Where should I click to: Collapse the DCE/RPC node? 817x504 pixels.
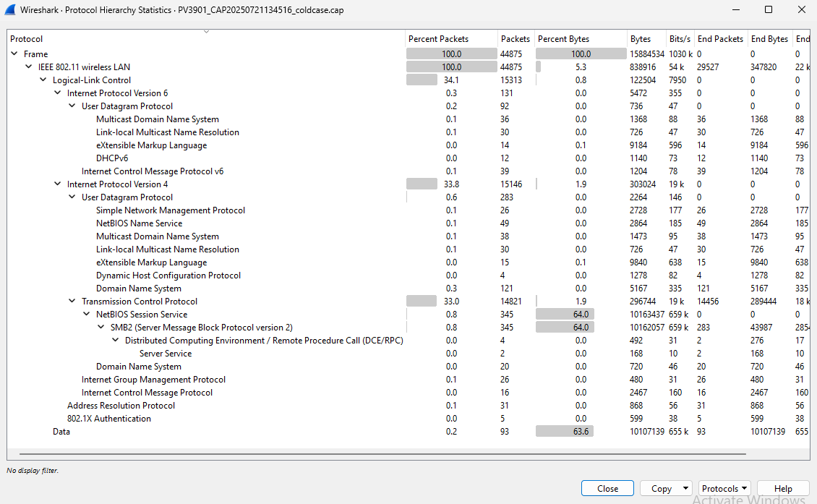click(x=116, y=341)
